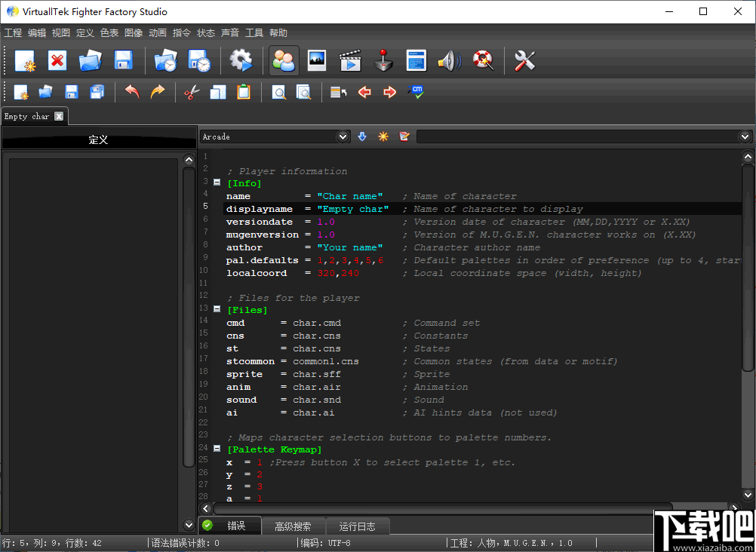Switch to the 高级搜索 tab
Image resolution: width=756 pixels, height=552 pixels.
(293, 526)
